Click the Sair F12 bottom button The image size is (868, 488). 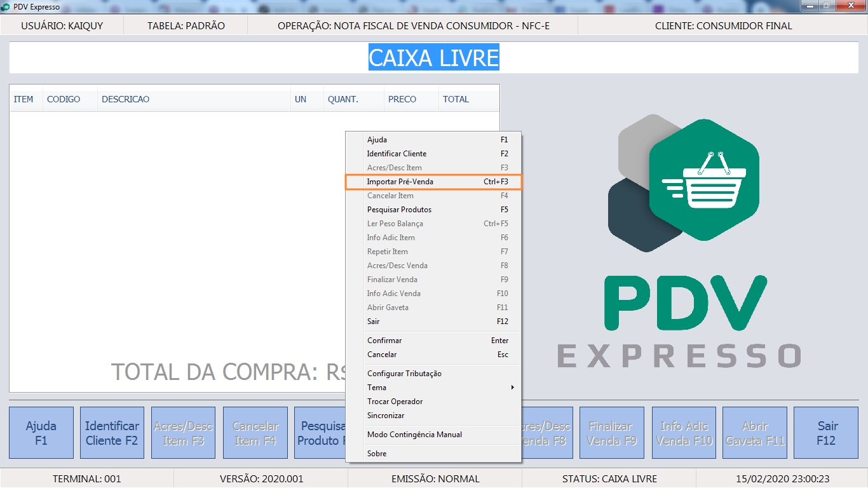(827, 433)
